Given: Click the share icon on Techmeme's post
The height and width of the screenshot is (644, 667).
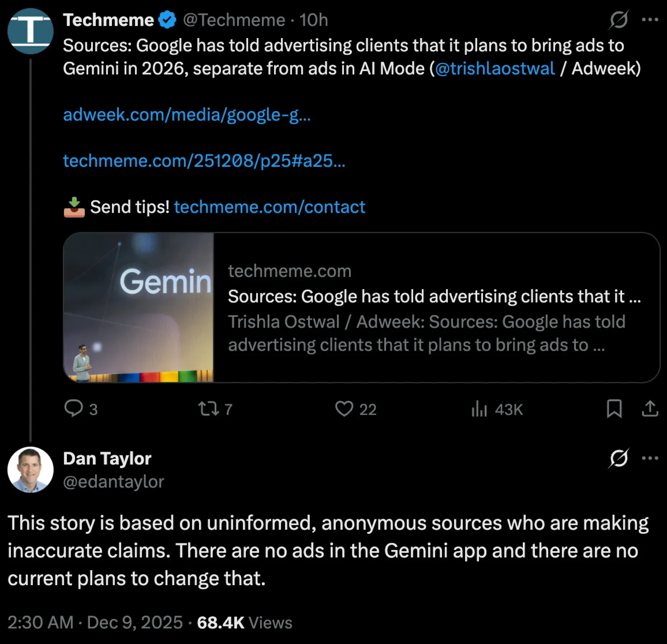Looking at the screenshot, I should pyautogui.click(x=650, y=409).
